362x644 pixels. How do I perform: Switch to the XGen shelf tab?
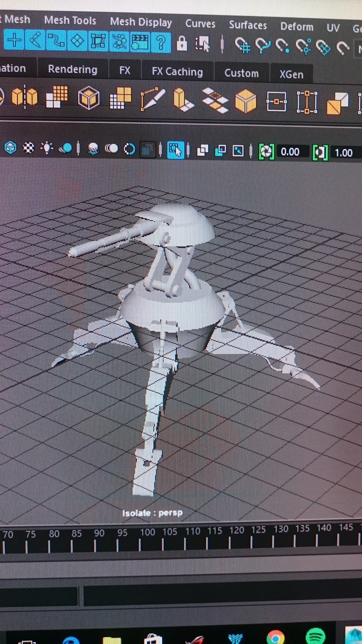pos(292,74)
